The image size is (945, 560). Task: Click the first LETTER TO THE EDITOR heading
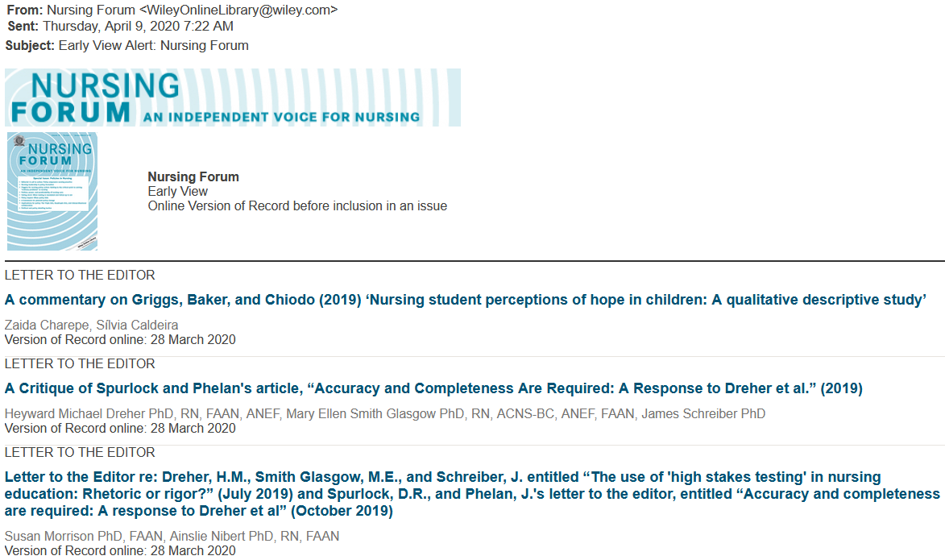(80, 275)
